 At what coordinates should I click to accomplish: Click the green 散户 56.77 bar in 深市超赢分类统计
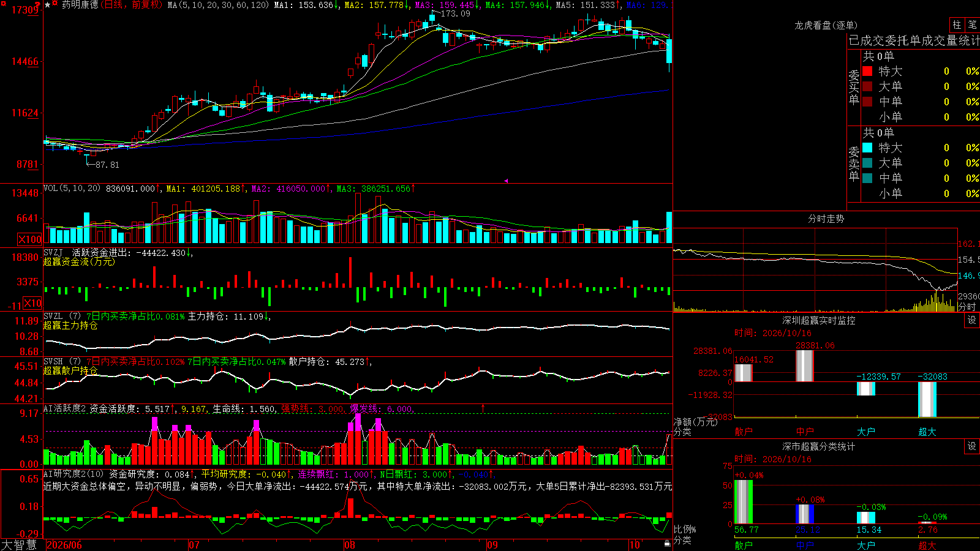pos(743,502)
